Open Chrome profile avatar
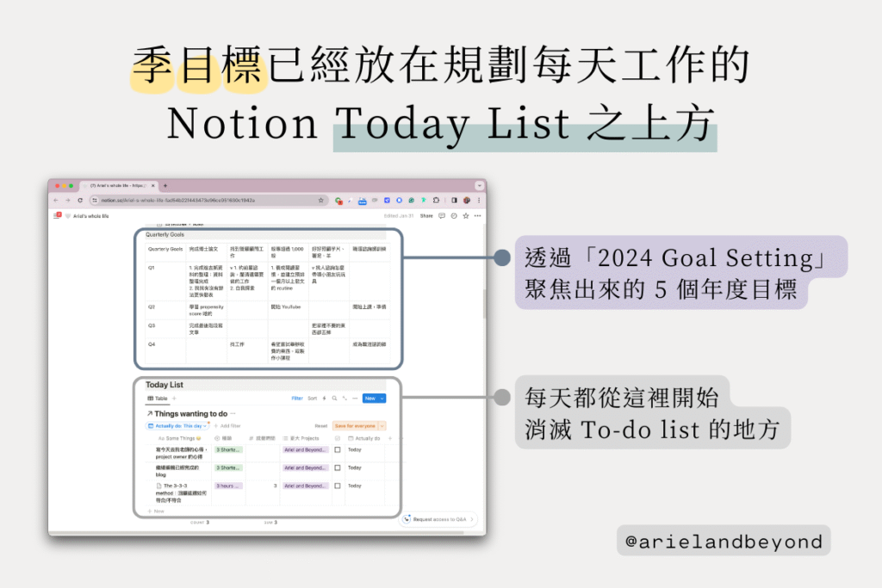Image resolution: width=882 pixels, height=588 pixels. pos(466,200)
